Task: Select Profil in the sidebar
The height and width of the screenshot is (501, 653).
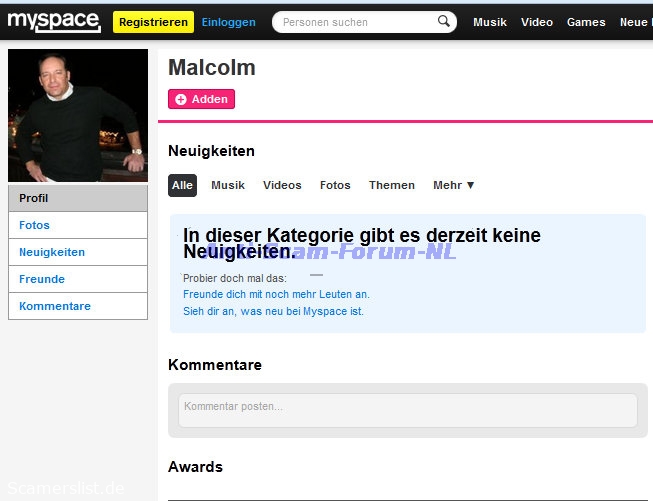Action: pos(78,198)
